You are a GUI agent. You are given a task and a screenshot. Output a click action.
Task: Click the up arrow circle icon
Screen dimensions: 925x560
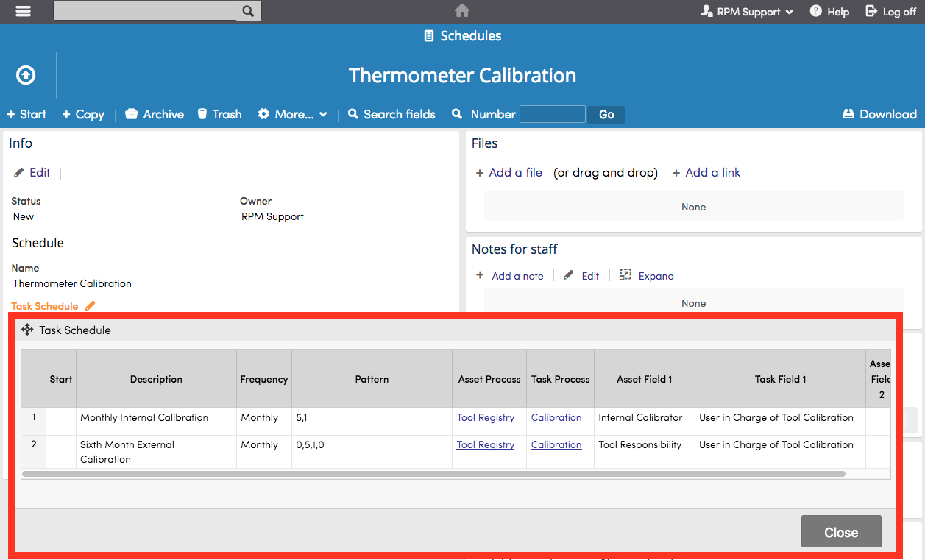(x=26, y=75)
